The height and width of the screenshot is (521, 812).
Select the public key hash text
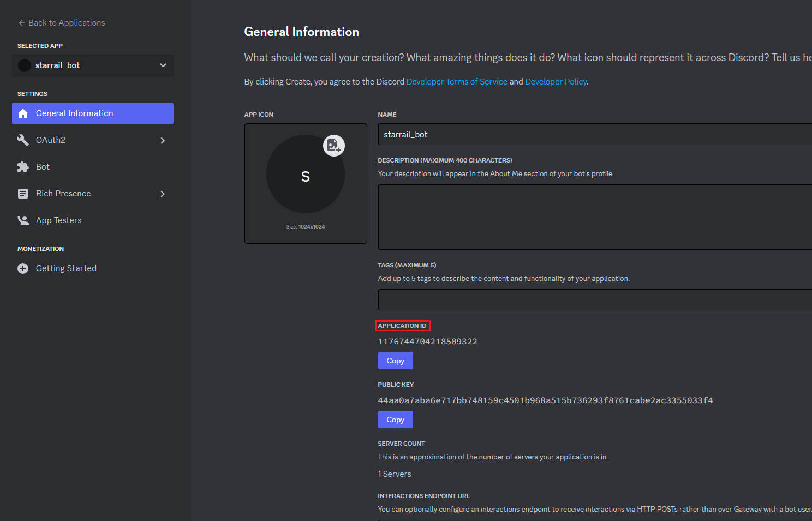pos(546,400)
